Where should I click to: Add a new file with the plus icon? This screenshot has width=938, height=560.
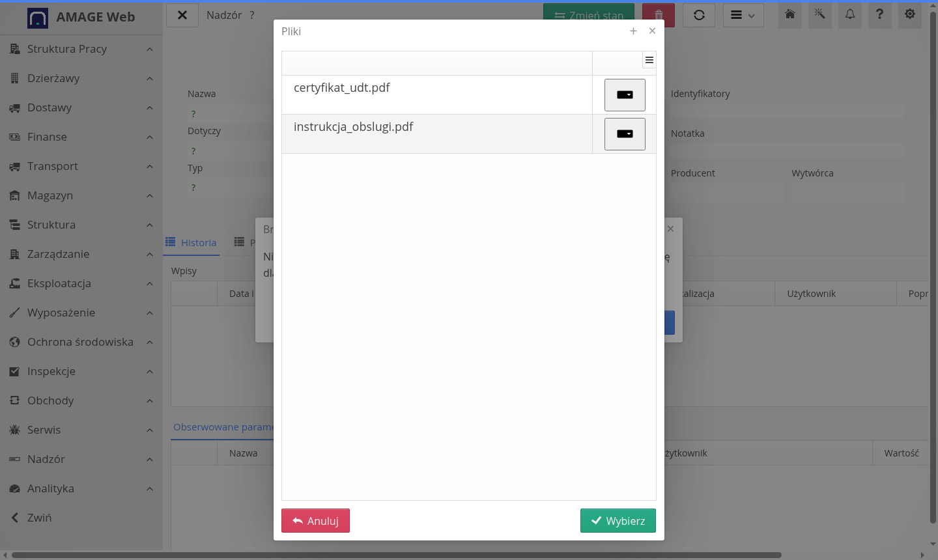coord(633,31)
